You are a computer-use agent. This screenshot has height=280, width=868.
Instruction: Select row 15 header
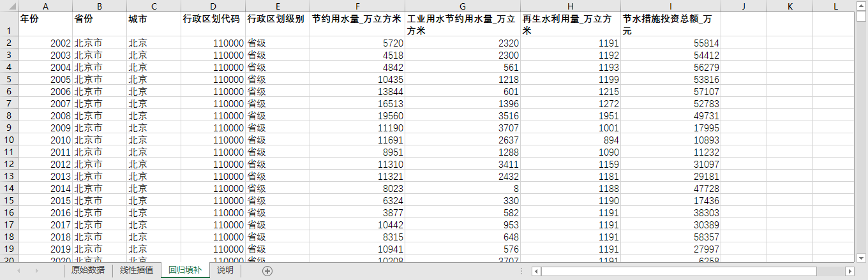[9, 201]
